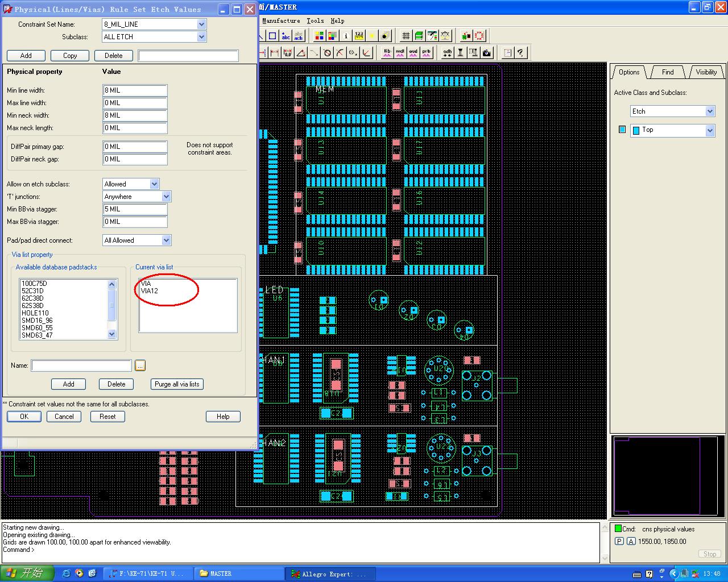This screenshot has height=582, width=728.
Task: Click the prb signal probe icon
Action: click(x=426, y=53)
